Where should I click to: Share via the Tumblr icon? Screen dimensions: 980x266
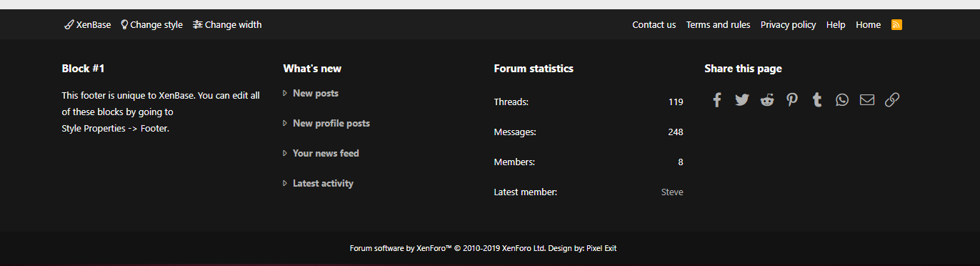point(817,100)
